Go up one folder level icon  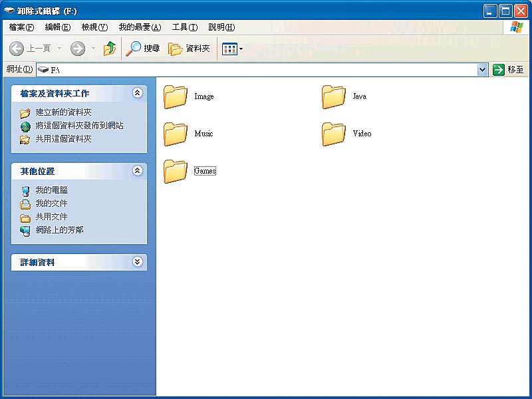pos(110,49)
